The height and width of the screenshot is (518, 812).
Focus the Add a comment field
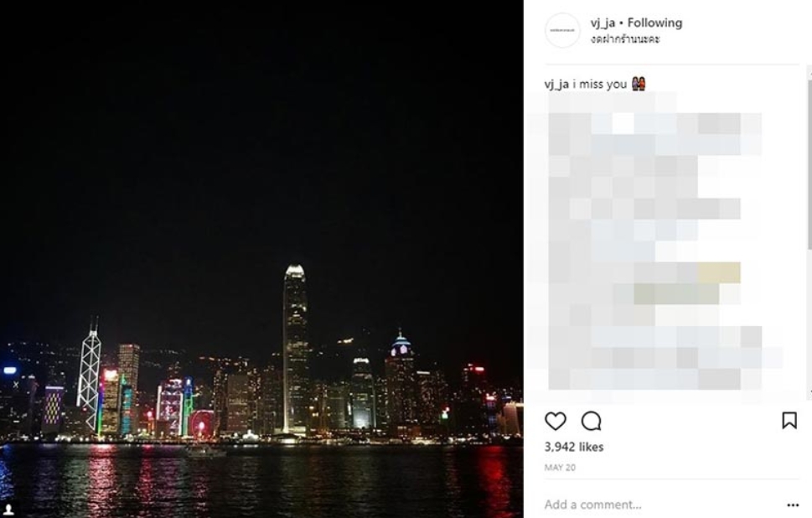[x=663, y=505]
